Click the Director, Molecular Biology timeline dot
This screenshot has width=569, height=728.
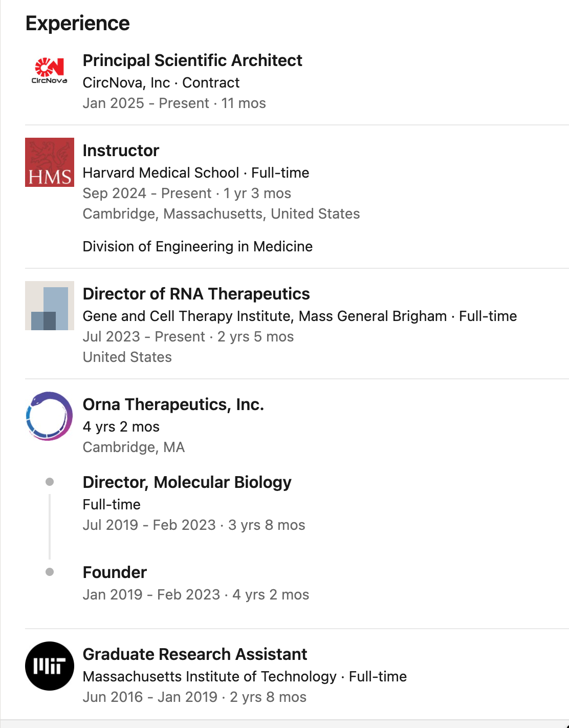click(x=50, y=482)
